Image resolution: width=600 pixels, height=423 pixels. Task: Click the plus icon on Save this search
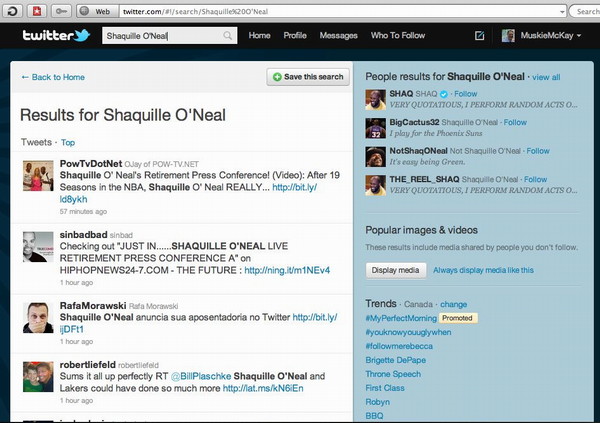tap(277, 77)
